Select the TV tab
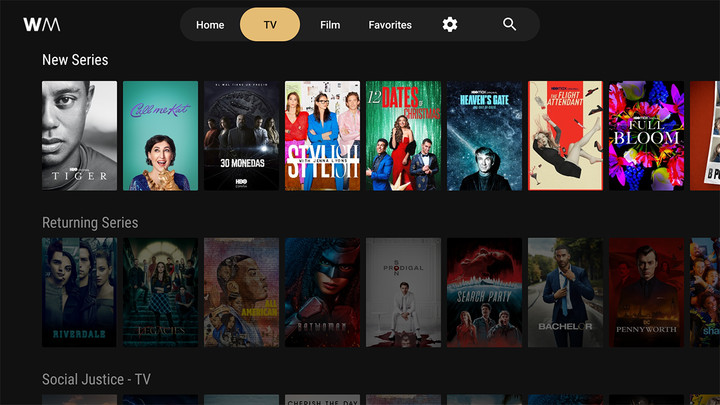The height and width of the screenshot is (405, 720). (x=270, y=24)
